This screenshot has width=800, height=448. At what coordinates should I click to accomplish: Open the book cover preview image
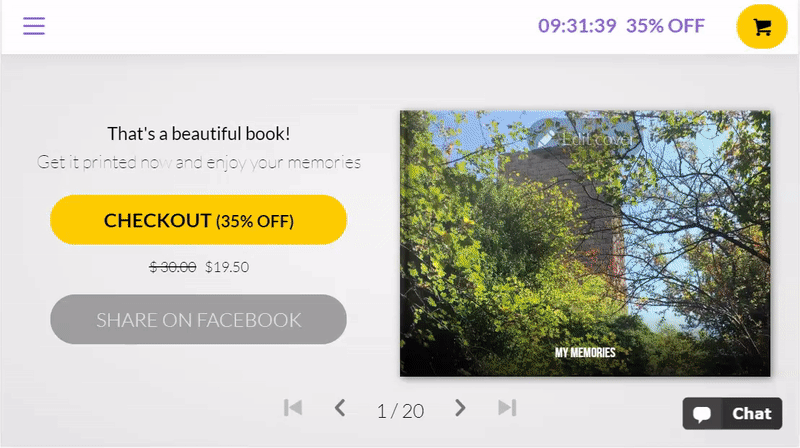pyautogui.click(x=585, y=243)
